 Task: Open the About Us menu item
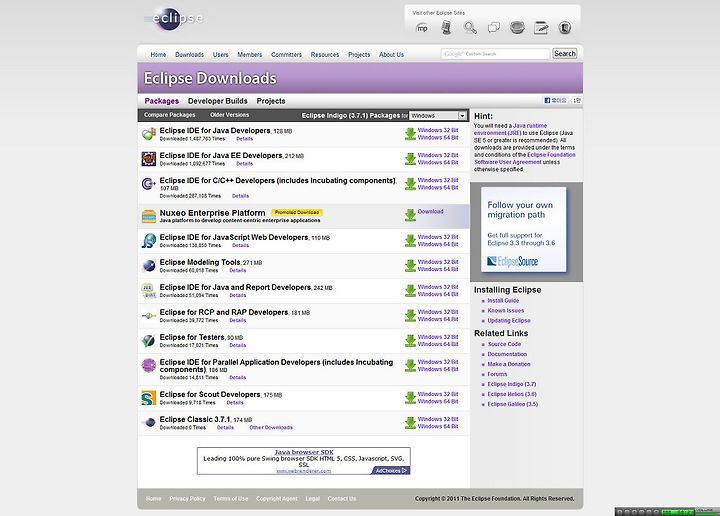(391, 55)
